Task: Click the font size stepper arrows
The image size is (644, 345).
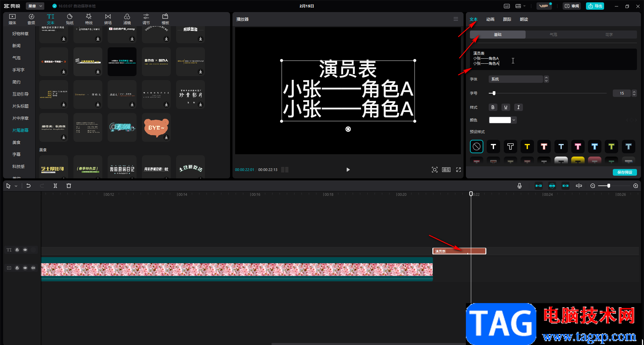Action: [x=634, y=93]
